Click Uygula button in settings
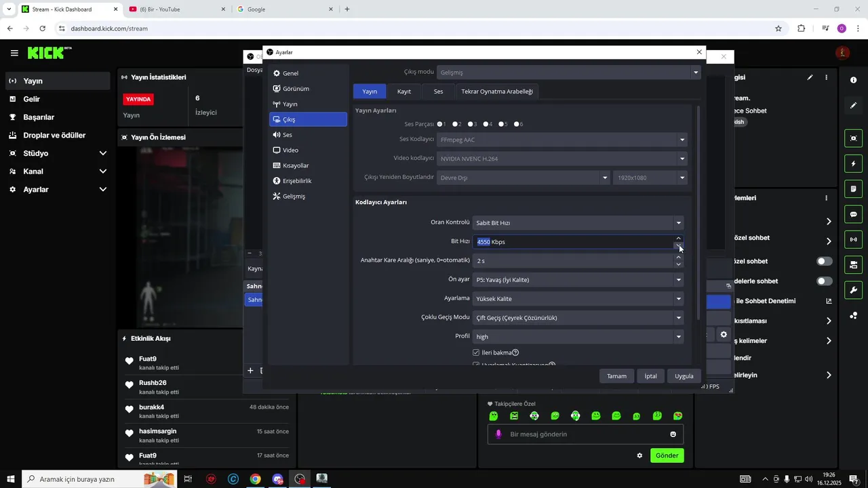Image resolution: width=868 pixels, height=488 pixels. (x=684, y=376)
